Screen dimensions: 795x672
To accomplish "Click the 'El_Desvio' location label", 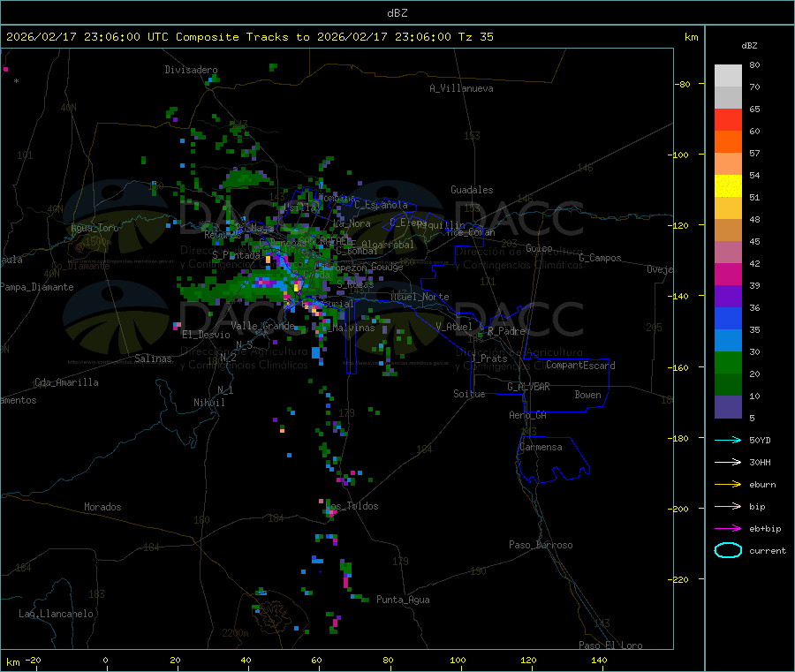I will coord(207,335).
